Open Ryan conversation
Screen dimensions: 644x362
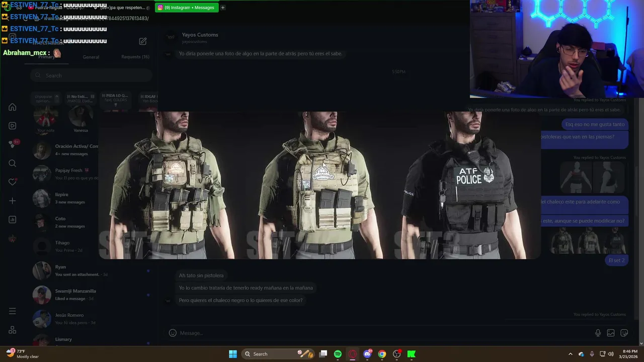91,270
